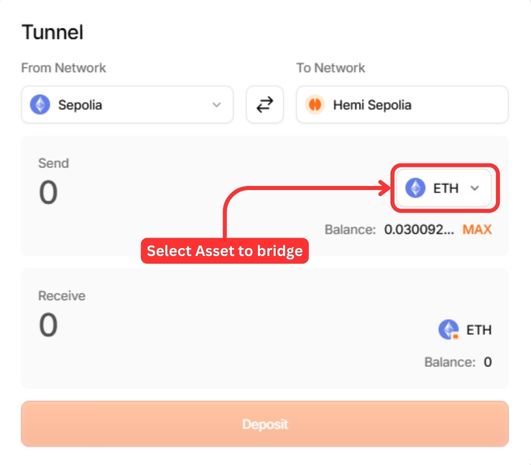Screen dimensions: 531x465
Task: Open the ETH asset selector dropdown
Action: pyautogui.click(x=443, y=188)
